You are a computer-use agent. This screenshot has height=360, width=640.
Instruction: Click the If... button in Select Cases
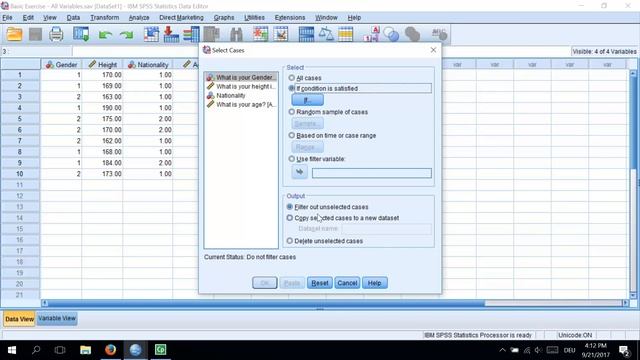(308, 100)
